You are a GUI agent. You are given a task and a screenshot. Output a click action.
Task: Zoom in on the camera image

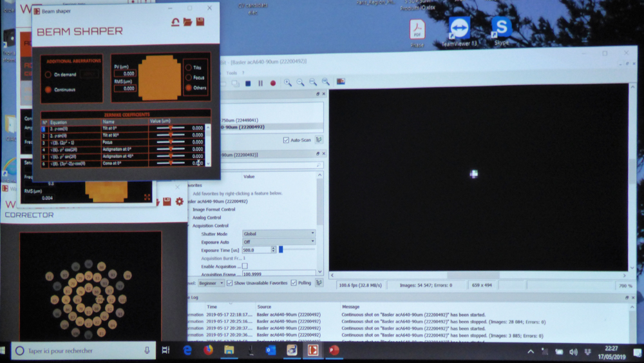(x=287, y=83)
